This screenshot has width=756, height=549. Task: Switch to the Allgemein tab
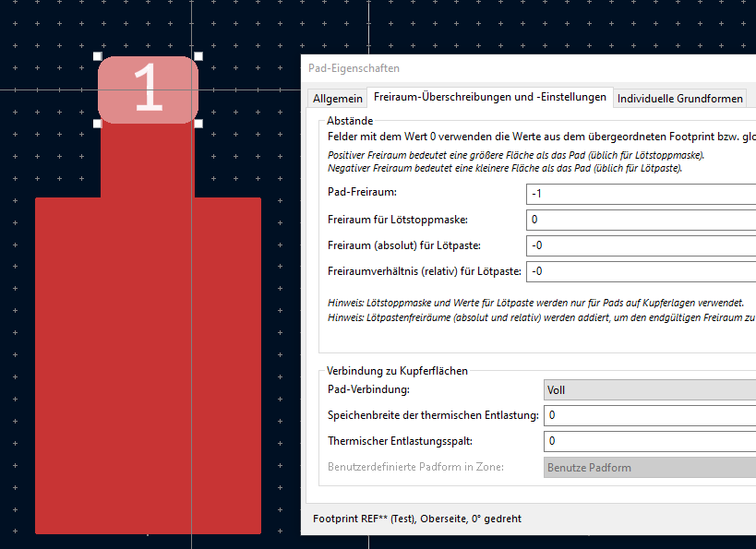pyautogui.click(x=338, y=99)
